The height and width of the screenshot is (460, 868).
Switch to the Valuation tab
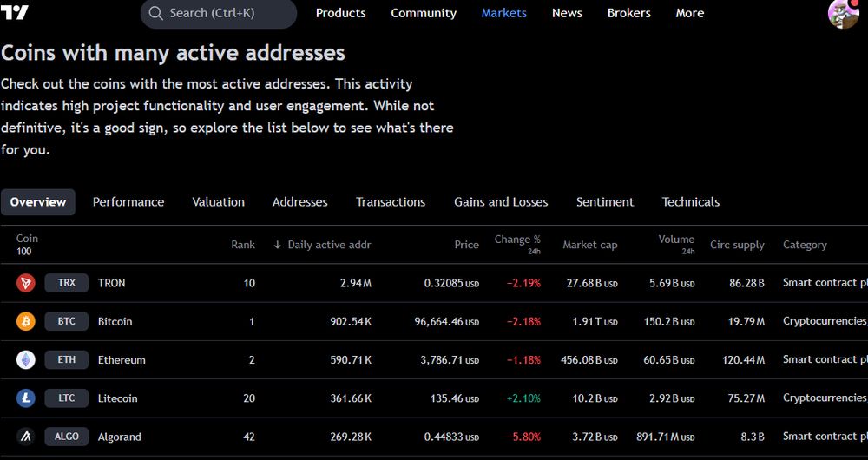tap(218, 202)
